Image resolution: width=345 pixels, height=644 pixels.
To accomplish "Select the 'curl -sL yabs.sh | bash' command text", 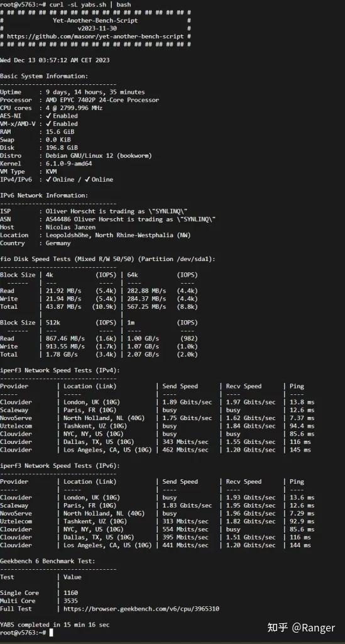I will click(90, 5).
